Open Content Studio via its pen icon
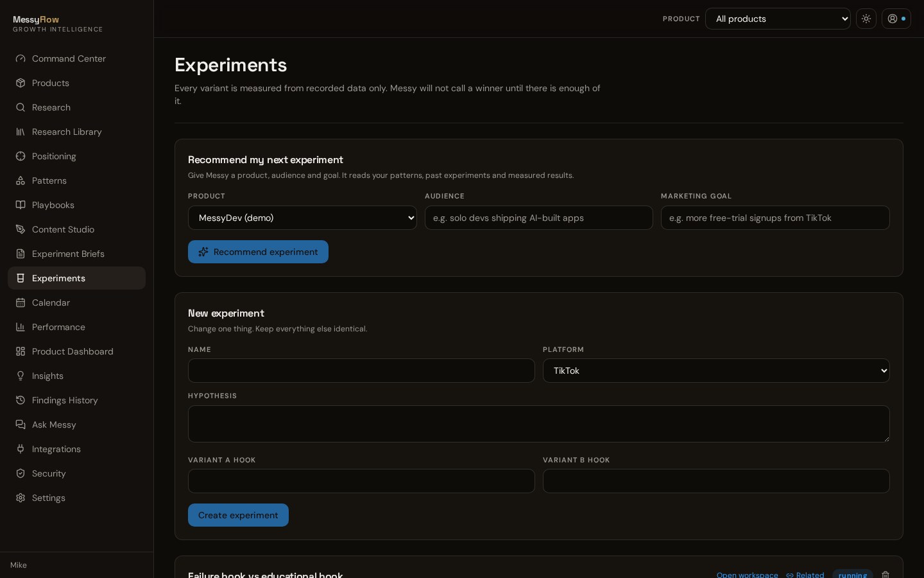Viewport: 924px width, 578px height. [21, 229]
